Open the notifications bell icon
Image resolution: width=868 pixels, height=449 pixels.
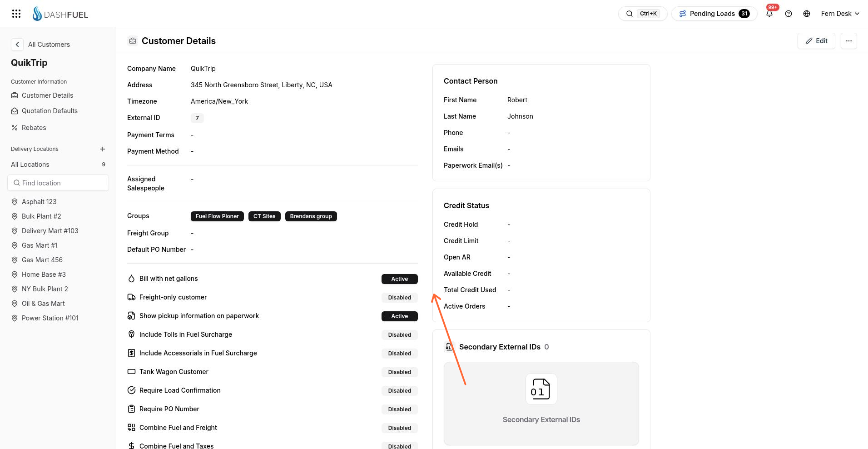pyautogui.click(x=769, y=14)
